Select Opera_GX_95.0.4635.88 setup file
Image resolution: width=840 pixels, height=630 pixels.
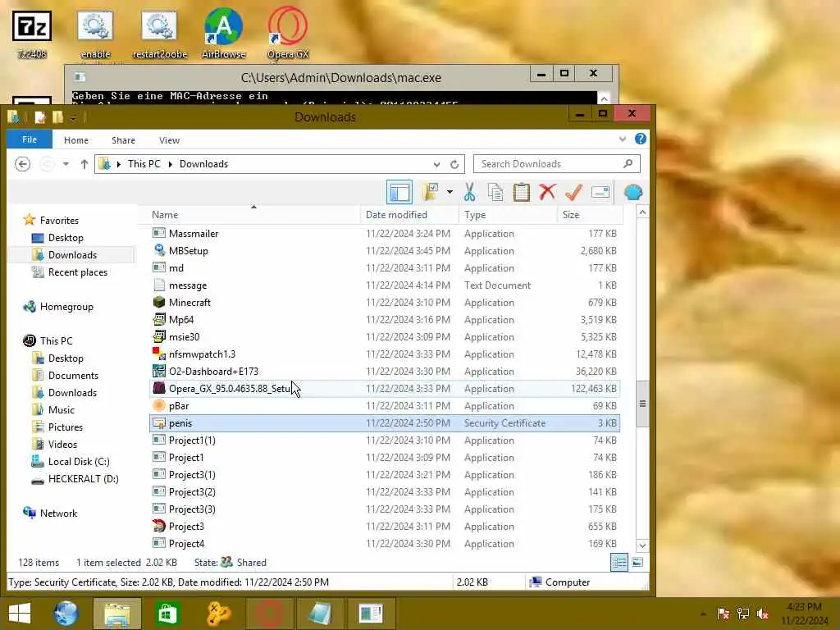[385, 388]
